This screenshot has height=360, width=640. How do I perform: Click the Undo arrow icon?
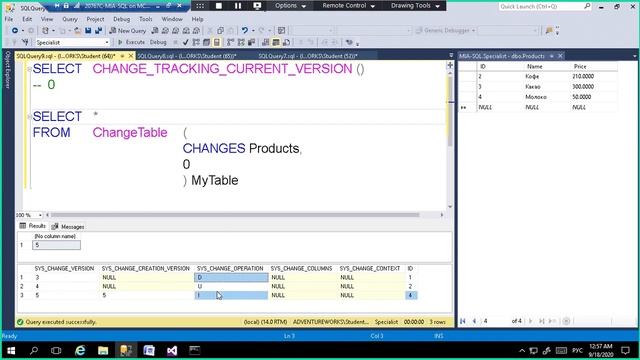(x=244, y=31)
